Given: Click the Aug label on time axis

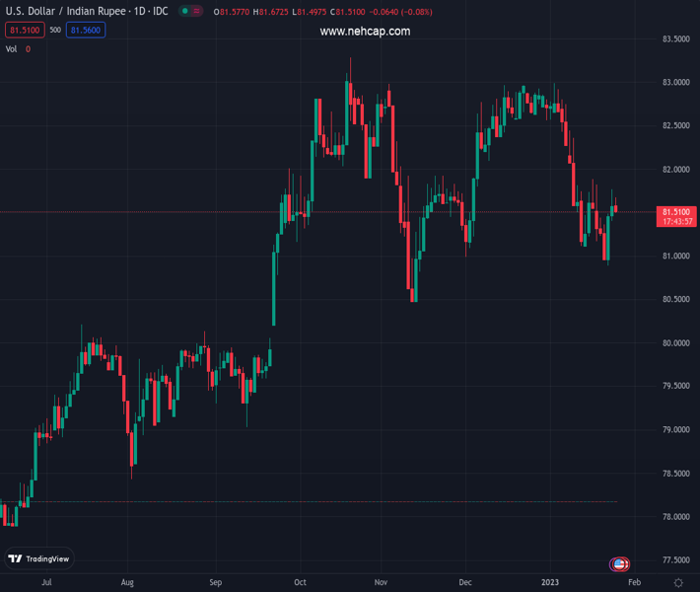Looking at the screenshot, I should tap(127, 584).
